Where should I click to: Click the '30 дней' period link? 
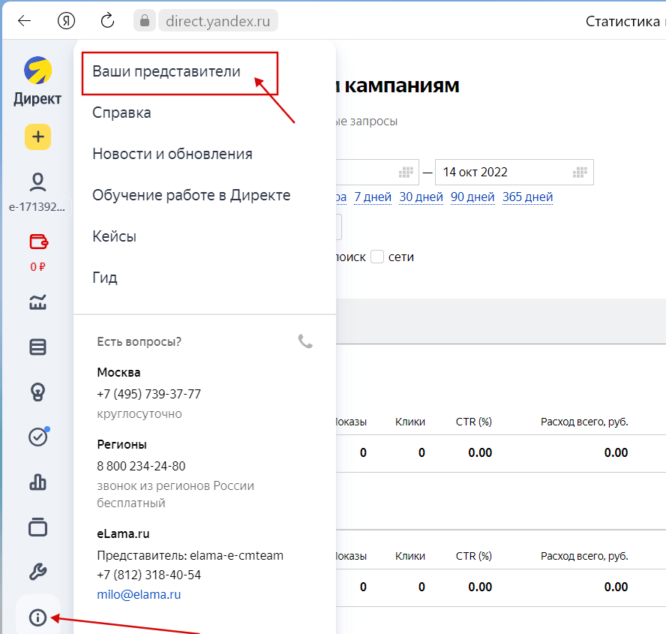tap(421, 197)
